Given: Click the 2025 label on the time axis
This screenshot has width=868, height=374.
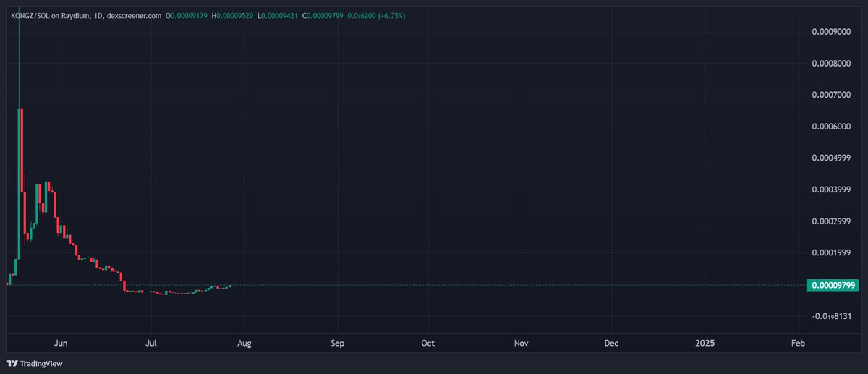Looking at the screenshot, I should (704, 343).
